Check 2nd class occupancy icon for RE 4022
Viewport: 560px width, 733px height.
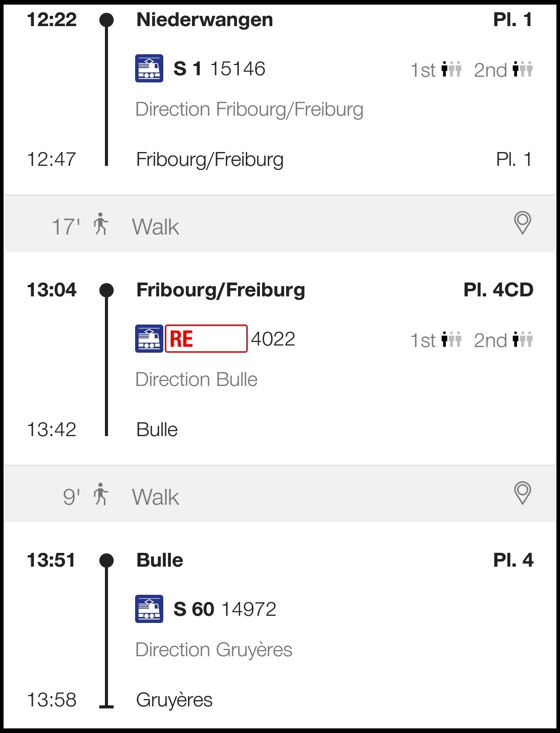click(523, 339)
